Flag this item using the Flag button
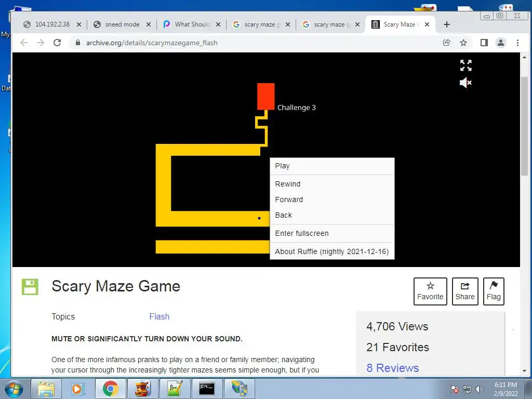 494,291
